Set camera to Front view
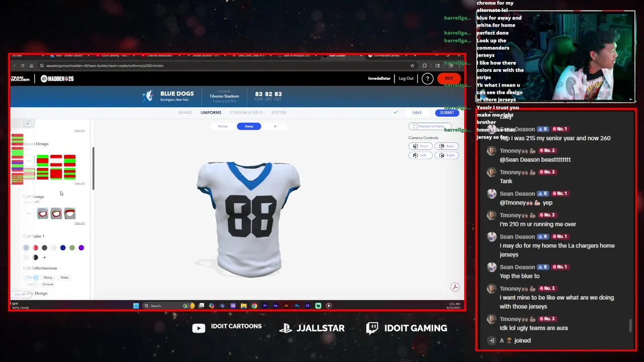This screenshot has height=362, width=644. point(421,146)
